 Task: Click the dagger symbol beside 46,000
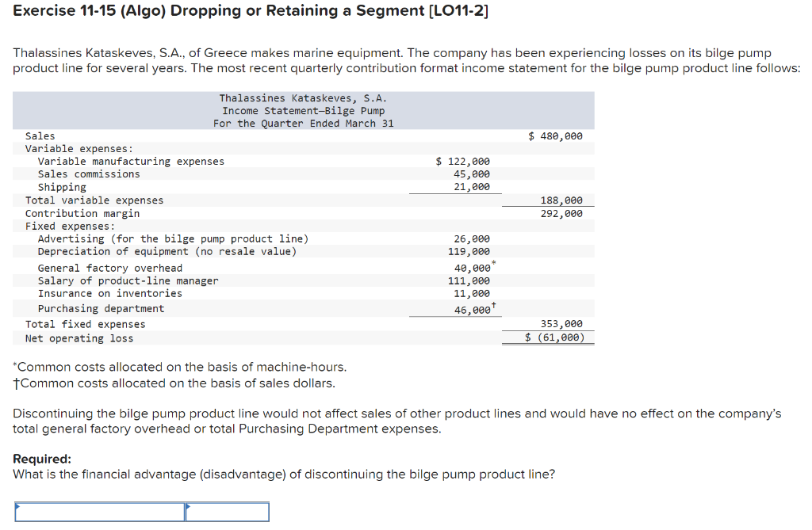pyautogui.click(x=493, y=303)
